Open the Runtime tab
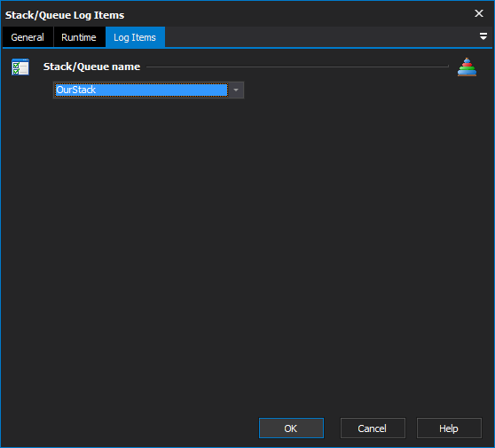Viewport: 495px width, 448px height. tap(79, 37)
